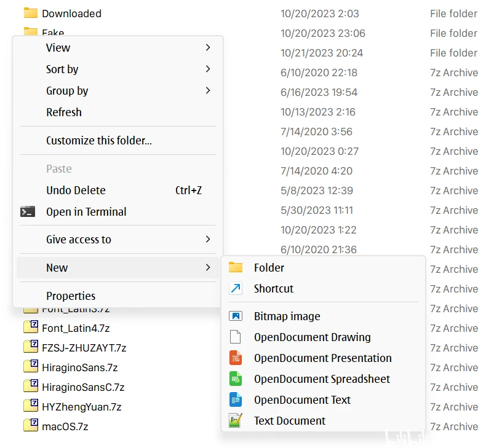Select the HiraginoSans.7z file
Viewport: 494px width, 448px height.
point(79,367)
